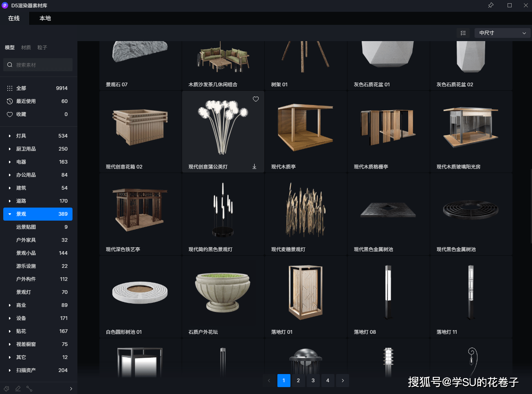The image size is (532, 394).
Task: Click the 搜索素材 search field
Action: 38,65
